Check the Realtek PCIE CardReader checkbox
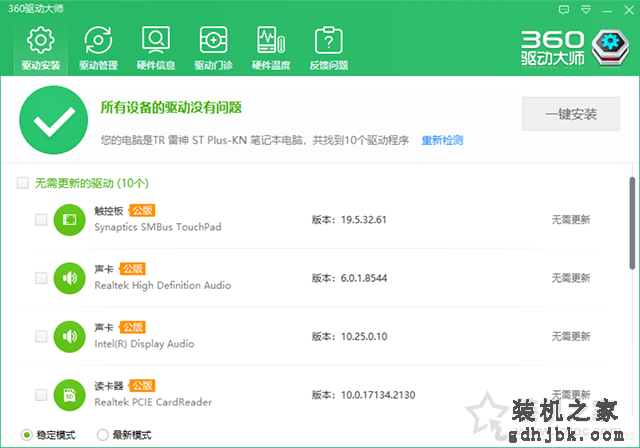This screenshot has width=640, height=448. pos(41,395)
